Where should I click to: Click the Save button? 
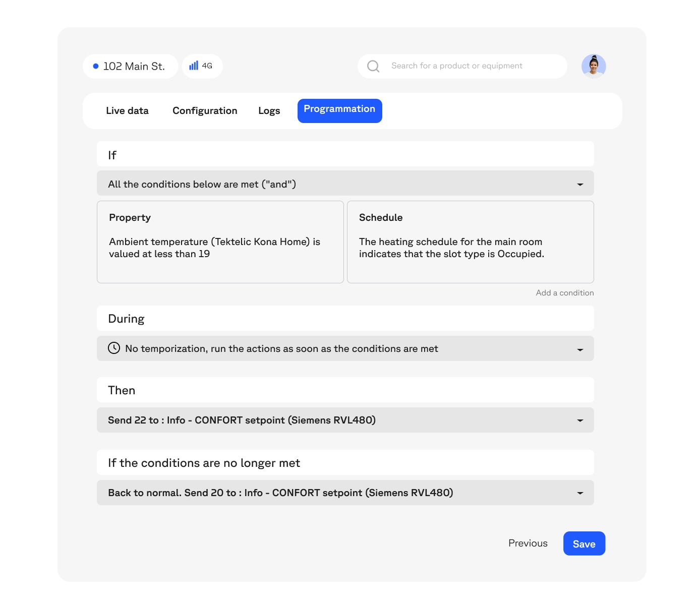coord(584,543)
